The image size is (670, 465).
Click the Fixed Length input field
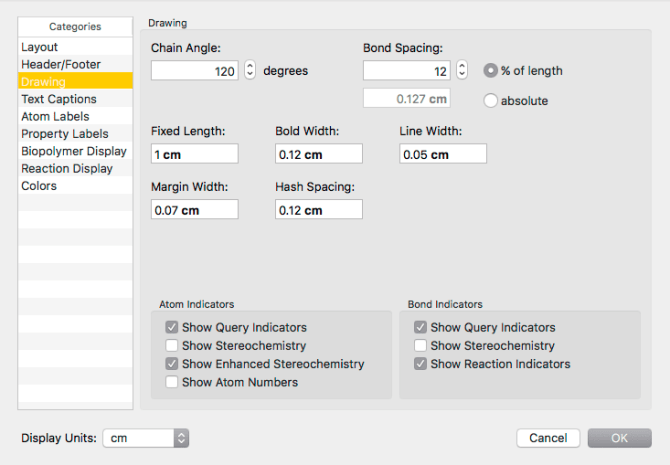pyautogui.click(x=194, y=154)
